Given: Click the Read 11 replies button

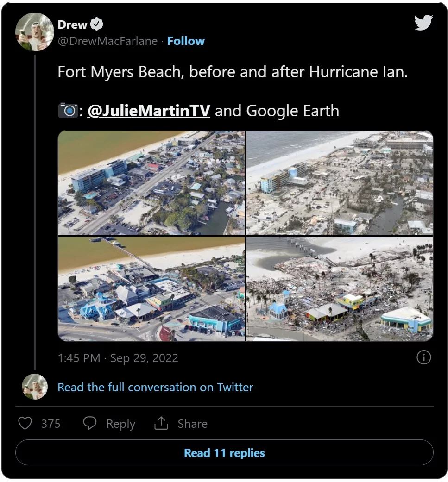Looking at the screenshot, I should coord(224,453).
